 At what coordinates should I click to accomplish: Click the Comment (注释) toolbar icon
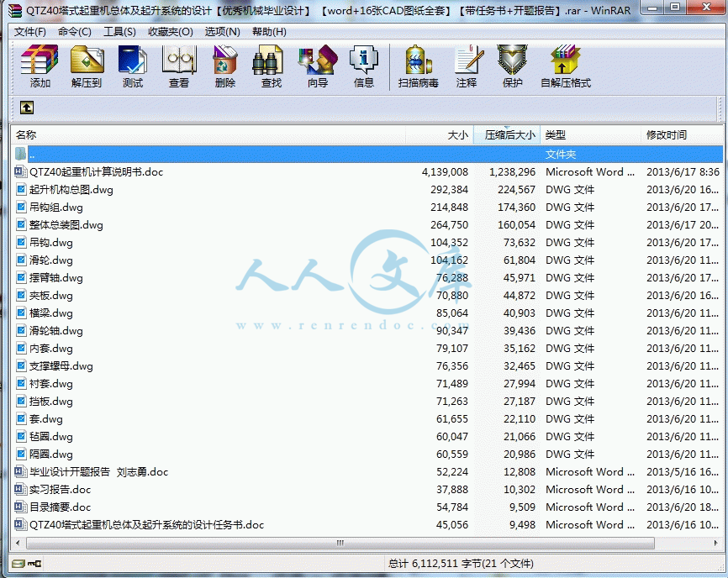pyautogui.click(x=468, y=60)
